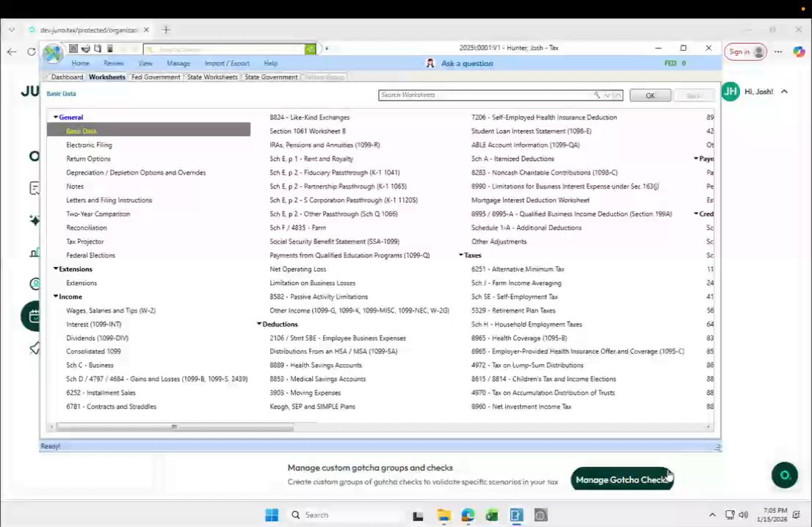Select the Electronic Filing worksheet
The width and height of the screenshot is (812, 527).
(89, 145)
